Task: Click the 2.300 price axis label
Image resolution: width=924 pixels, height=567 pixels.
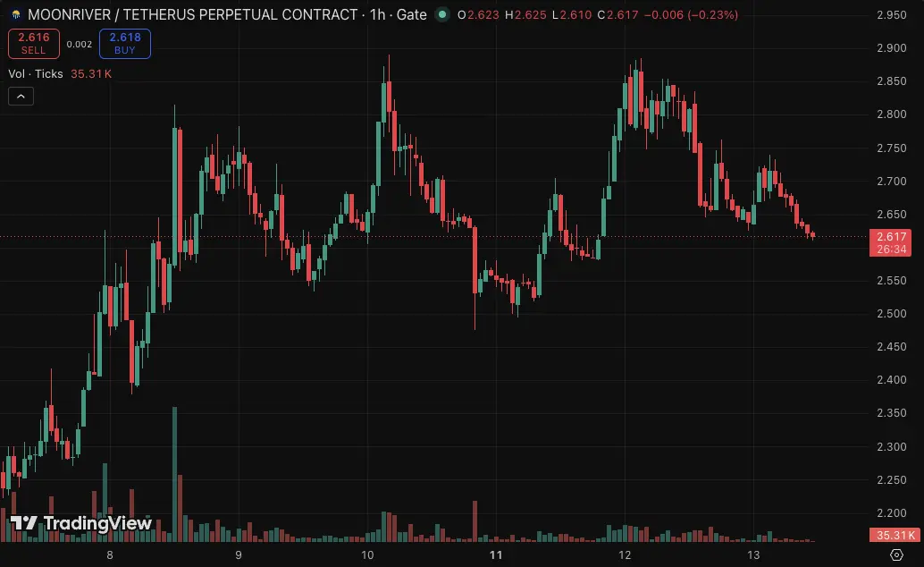Action: [892, 446]
